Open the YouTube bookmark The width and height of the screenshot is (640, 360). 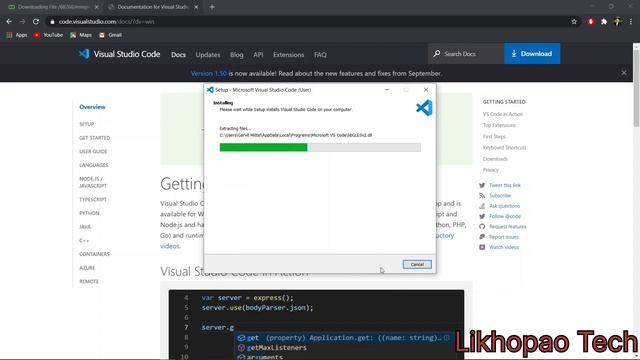coord(48,35)
